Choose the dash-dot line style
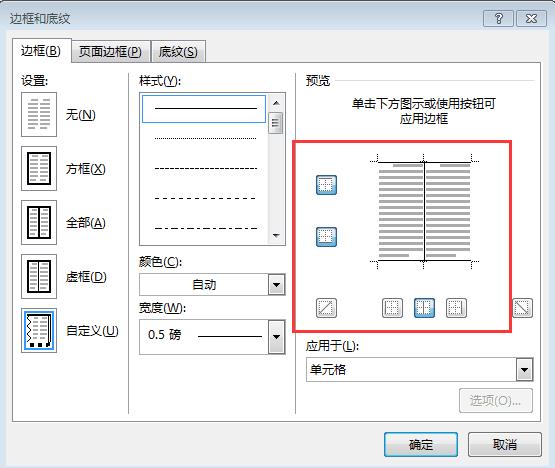The height and width of the screenshot is (468, 555). (x=205, y=228)
